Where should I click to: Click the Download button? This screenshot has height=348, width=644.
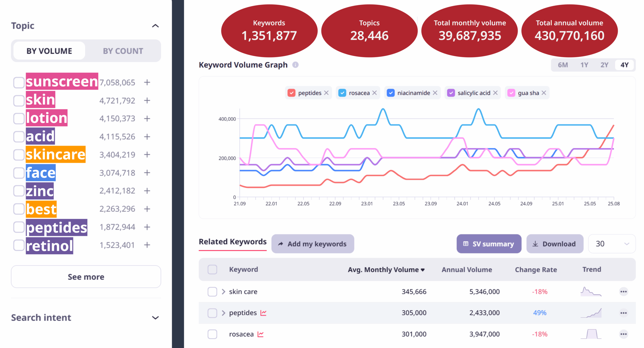click(x=555, y=244)
